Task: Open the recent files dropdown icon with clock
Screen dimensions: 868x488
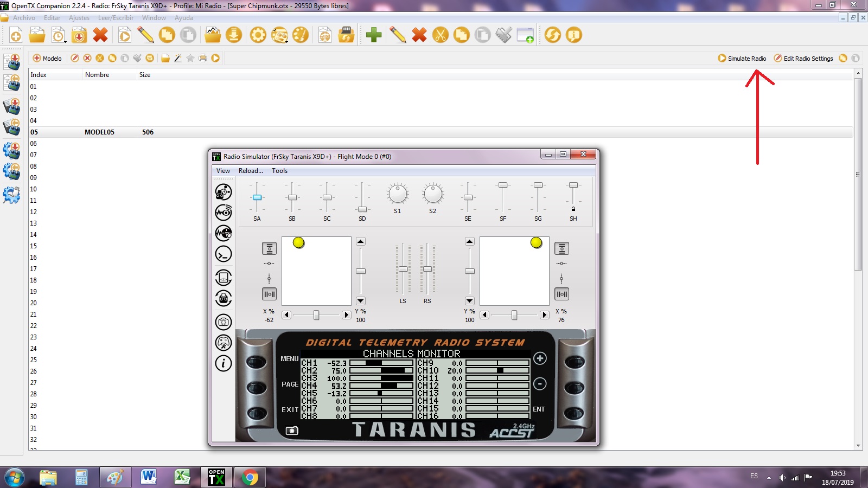Action: click(59, 36)
